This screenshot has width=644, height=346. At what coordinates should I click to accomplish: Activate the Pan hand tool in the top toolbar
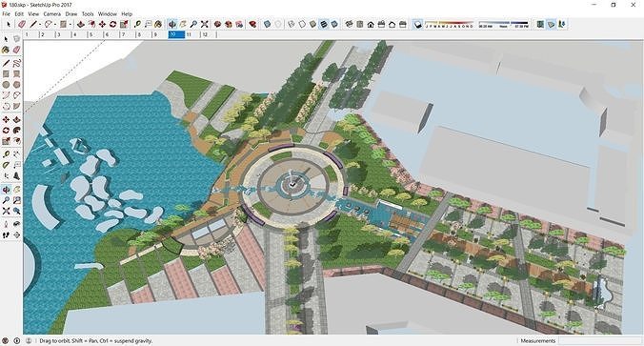(183, 24)
